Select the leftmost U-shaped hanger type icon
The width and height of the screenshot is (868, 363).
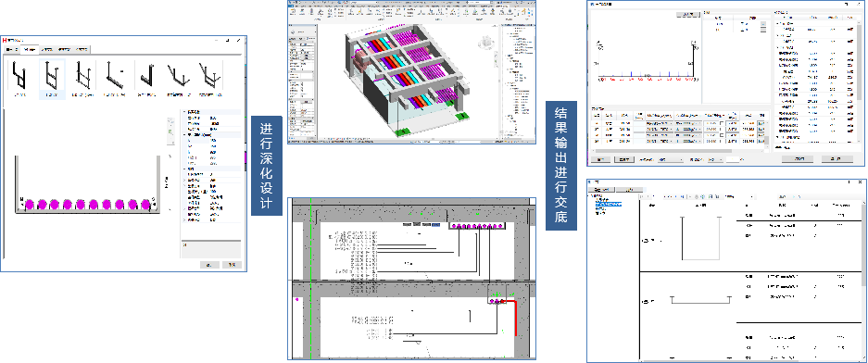tap(19, 76)
